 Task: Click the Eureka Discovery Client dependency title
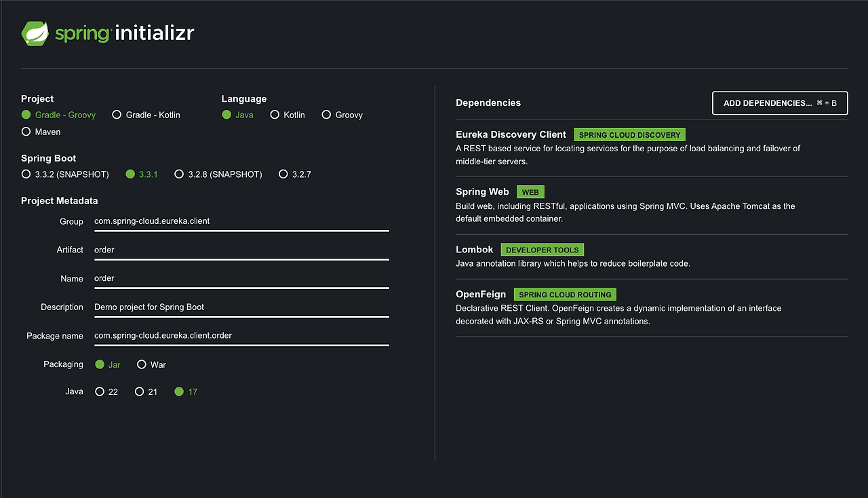point(511,134)
